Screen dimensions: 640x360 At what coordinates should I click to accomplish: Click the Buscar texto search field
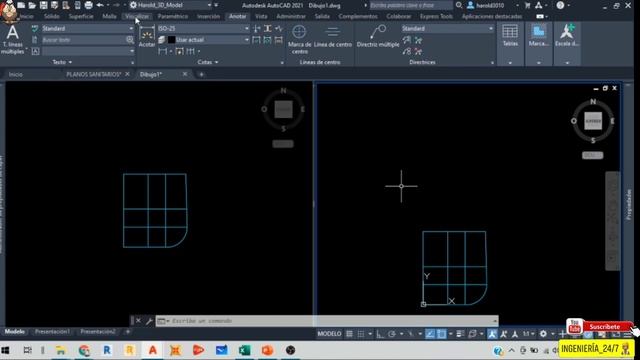[84, 40]
